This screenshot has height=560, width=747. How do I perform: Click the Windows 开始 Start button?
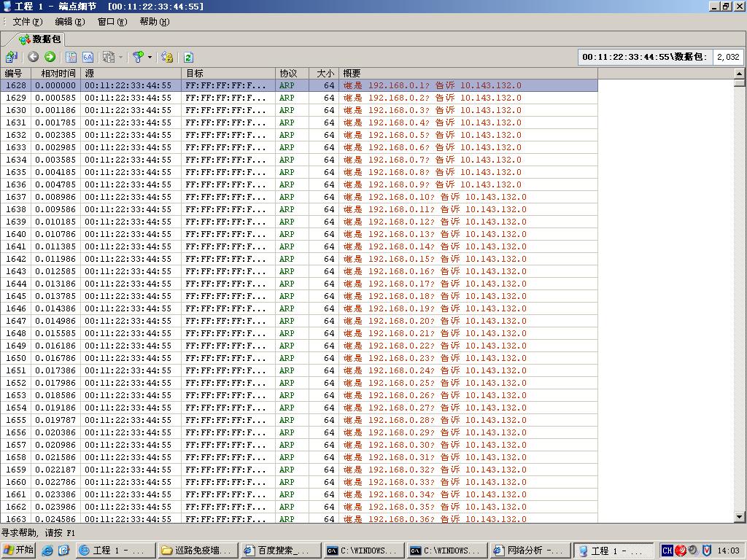19,551
